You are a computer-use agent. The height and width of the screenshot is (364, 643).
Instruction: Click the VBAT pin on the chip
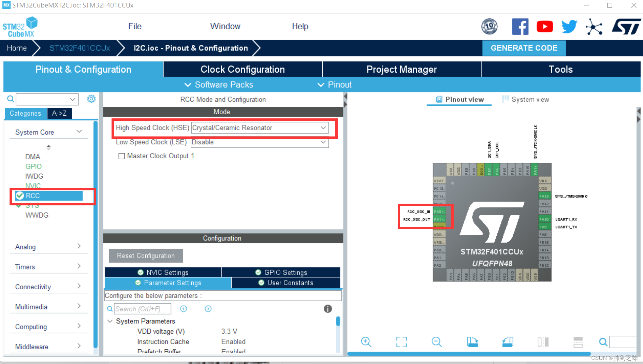coord(439,181)
